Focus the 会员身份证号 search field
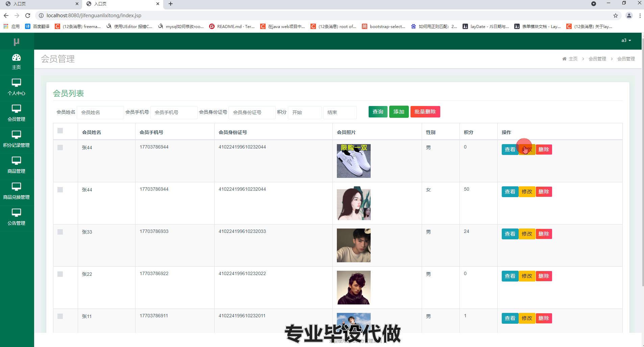The width and height of the screenshot is (644, 347). click(252, 112)
